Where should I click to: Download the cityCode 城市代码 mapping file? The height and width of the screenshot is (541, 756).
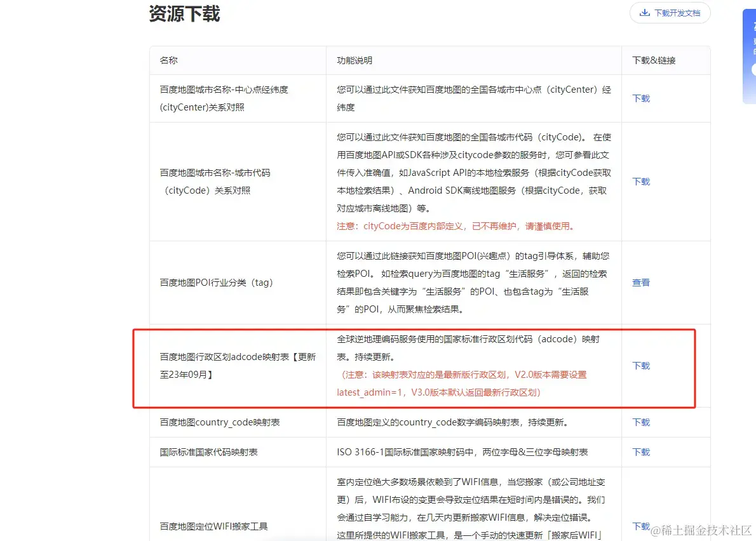coord(641,182)
